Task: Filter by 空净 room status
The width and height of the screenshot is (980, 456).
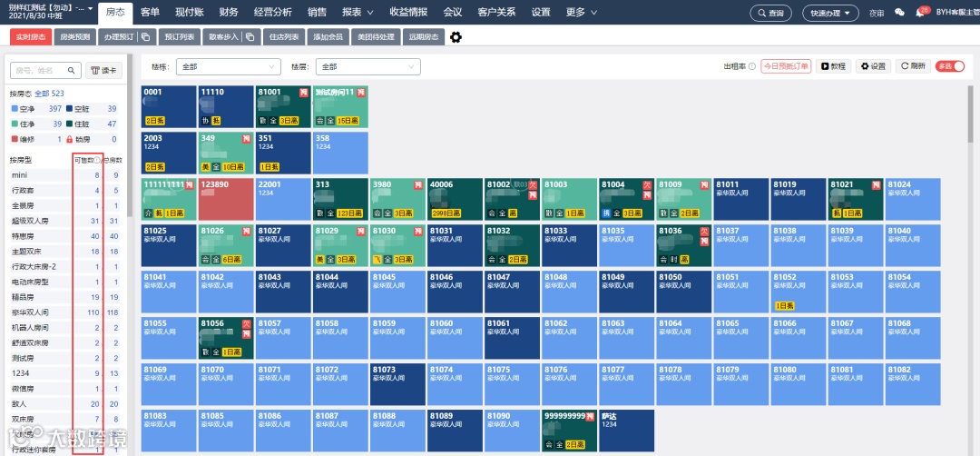Action: pos(35,109)
